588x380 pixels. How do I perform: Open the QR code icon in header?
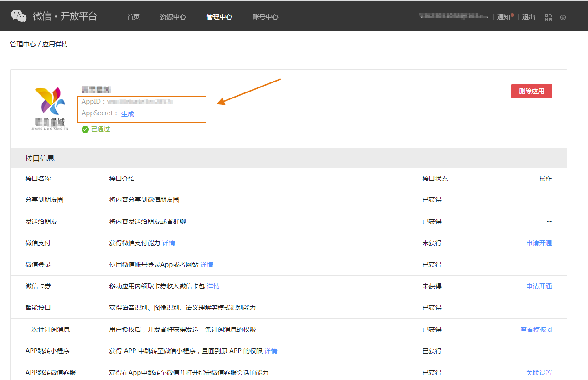pyautogui.click(x=548, y=17)
